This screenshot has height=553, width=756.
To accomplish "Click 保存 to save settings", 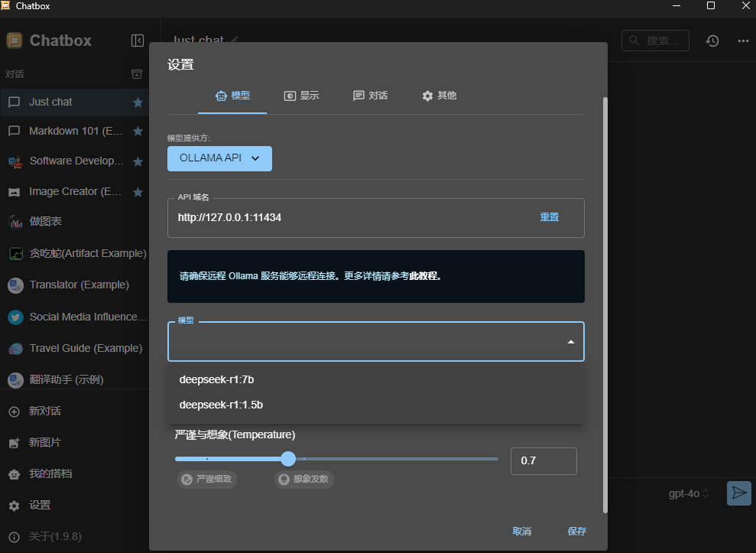I will 576,532.
